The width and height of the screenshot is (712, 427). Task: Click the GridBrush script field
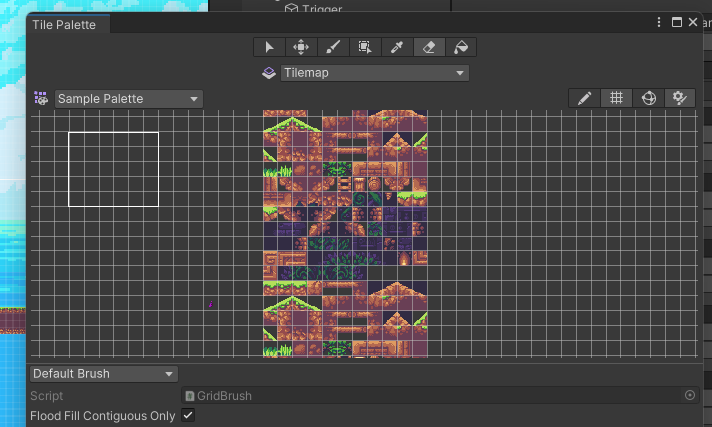[440, 396]
